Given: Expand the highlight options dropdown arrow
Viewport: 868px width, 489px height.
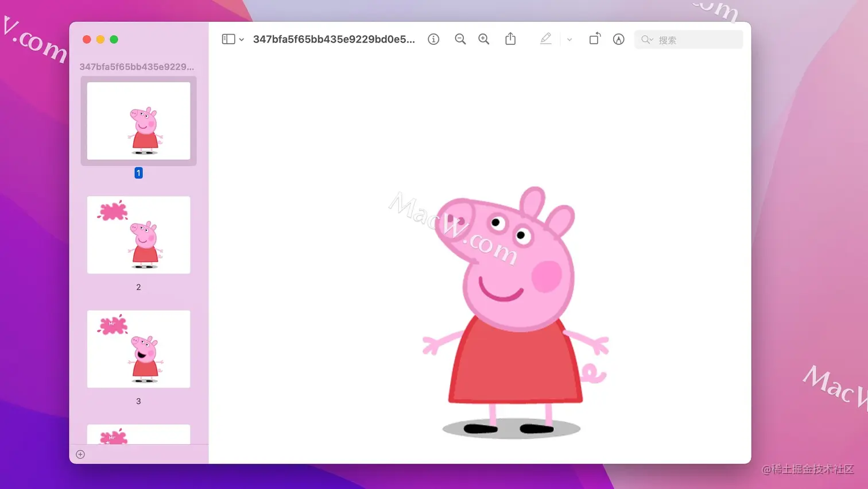Looking at the screenshot, I should (x=569, y=40).
